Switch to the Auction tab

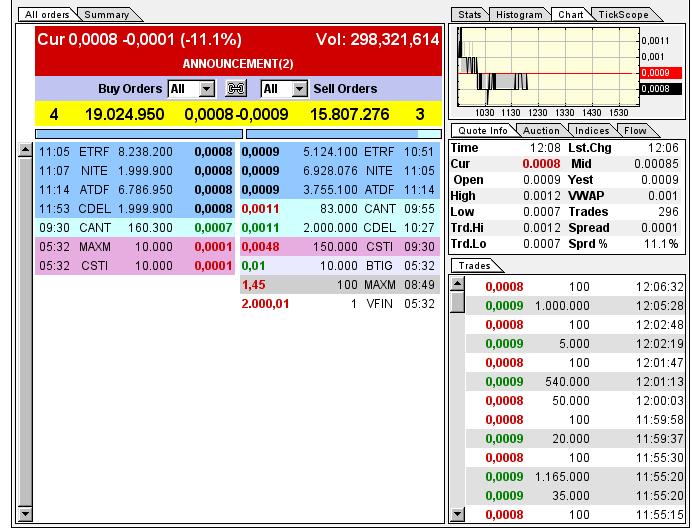click(x=542, y=130)
